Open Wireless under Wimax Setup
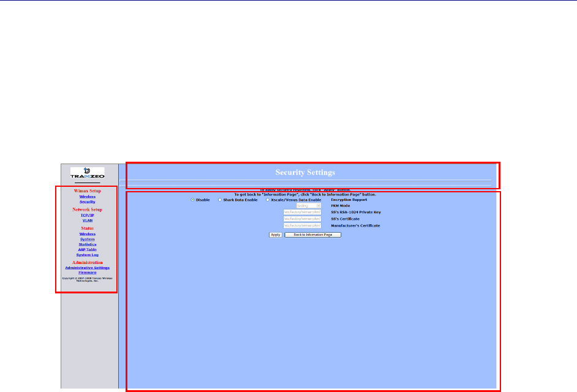The width and height of the screenshot is (577, 392). tap(87, 197)
